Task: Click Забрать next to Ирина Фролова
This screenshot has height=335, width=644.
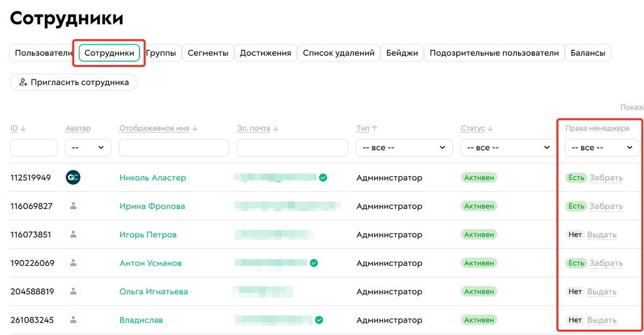Action: tap(606, 206)
